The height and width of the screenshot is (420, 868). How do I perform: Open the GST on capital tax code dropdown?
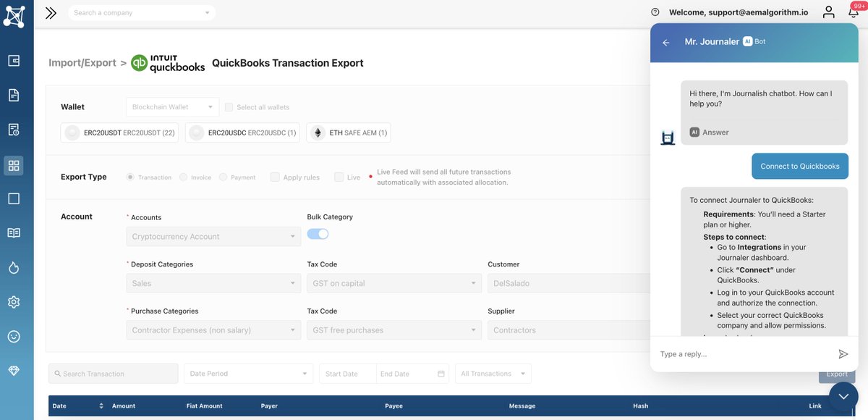click(394, 283)
